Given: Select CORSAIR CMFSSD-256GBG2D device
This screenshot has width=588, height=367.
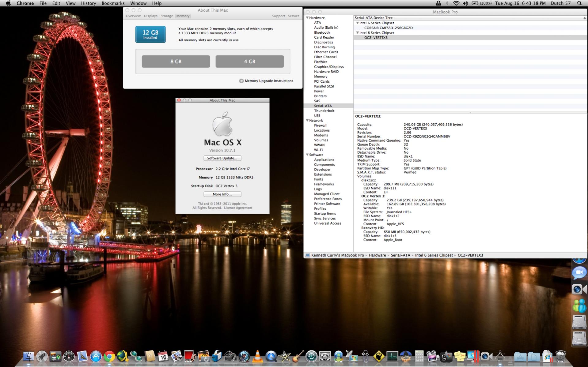Looking at the screenshot, I should [388, 28].
